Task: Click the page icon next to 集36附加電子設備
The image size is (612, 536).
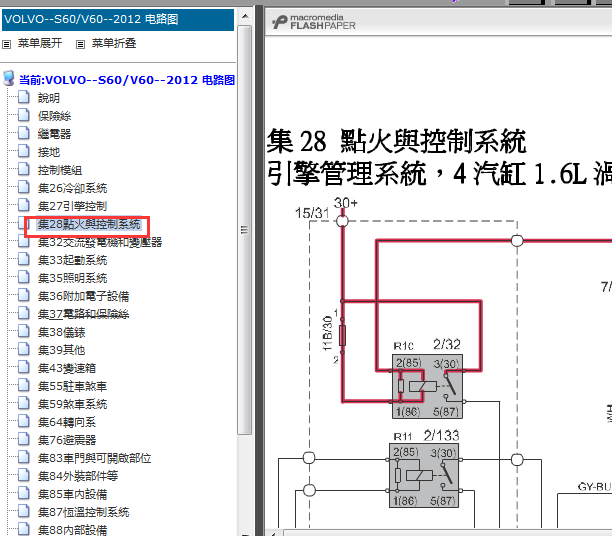Action: point(24,295)
